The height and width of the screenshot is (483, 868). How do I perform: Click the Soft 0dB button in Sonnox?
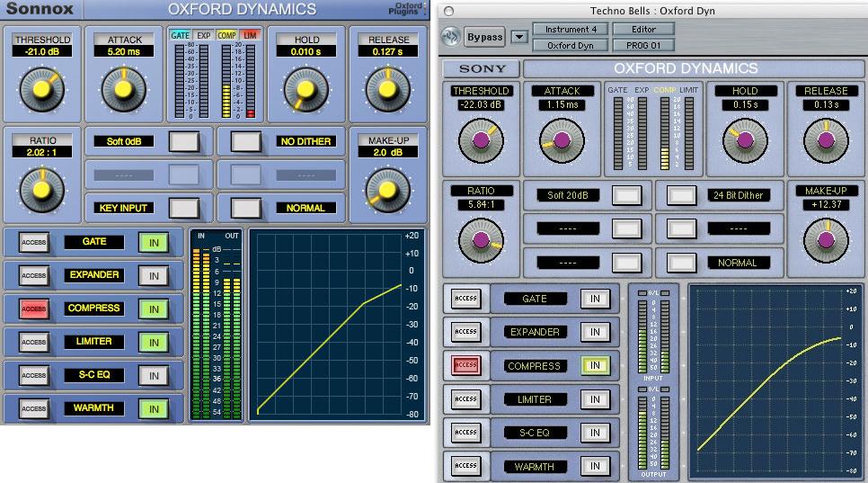[184, 141]
